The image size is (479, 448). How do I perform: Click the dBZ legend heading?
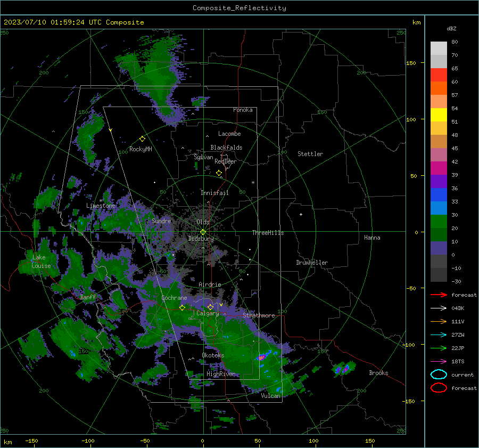pos(451,29)
